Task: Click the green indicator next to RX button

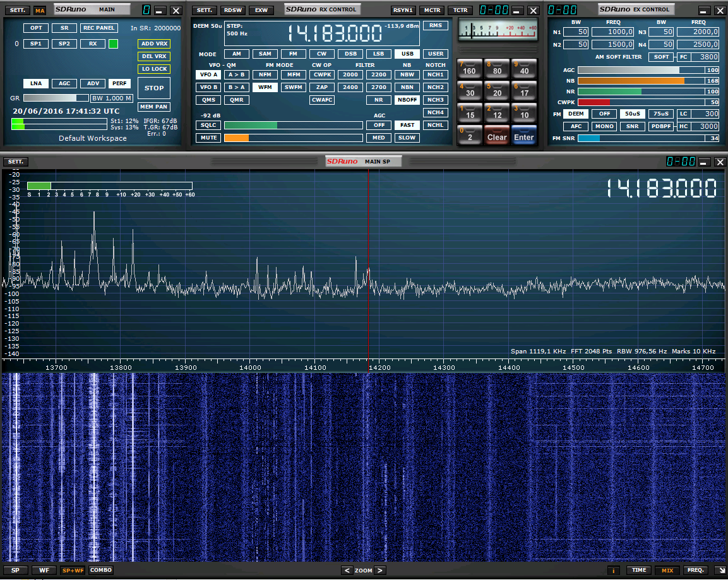Action: (113, 44)
